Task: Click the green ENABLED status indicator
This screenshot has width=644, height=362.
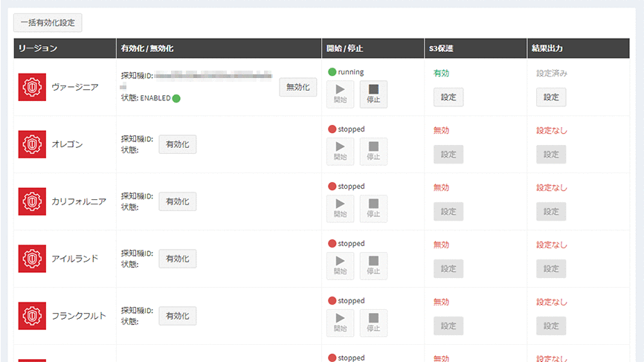Action: (176, 98)
